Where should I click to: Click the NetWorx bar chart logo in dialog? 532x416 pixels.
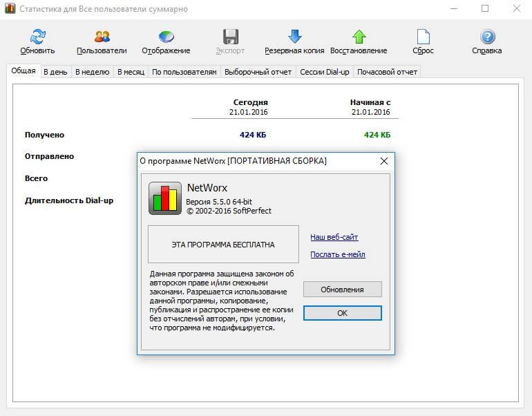coord(165,198)
